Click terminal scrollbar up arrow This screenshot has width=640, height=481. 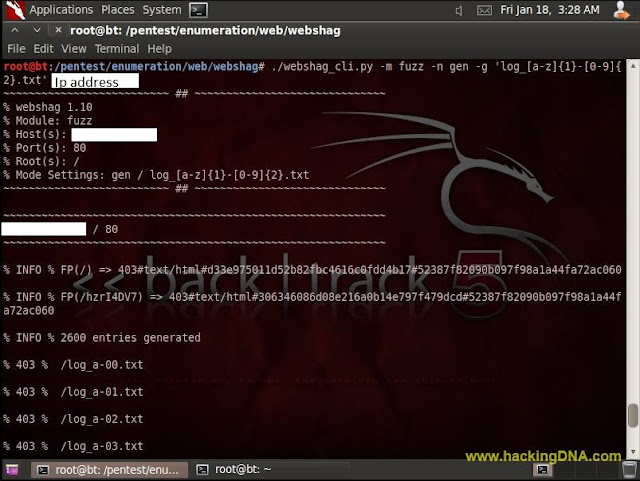pos(633,66)
